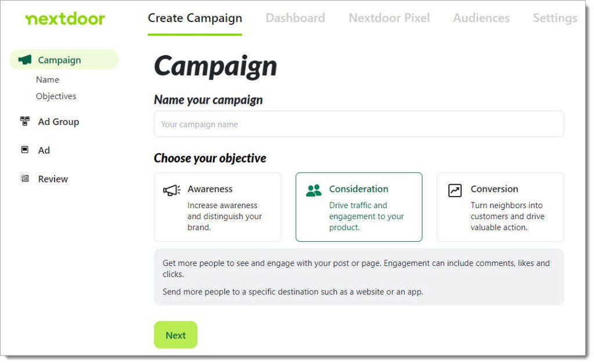Select the Awareness objective card
The image size is (594, 364).
(x=218, y=206)
